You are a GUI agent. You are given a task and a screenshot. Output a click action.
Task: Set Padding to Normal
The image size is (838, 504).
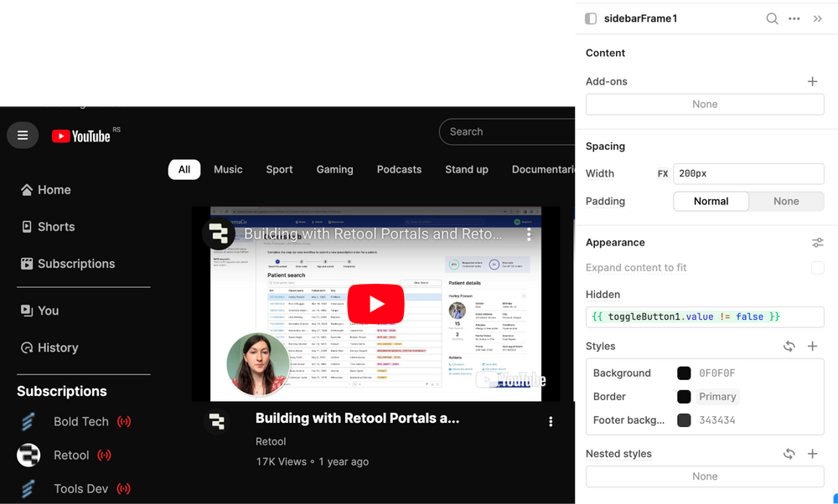click(711, 201)
